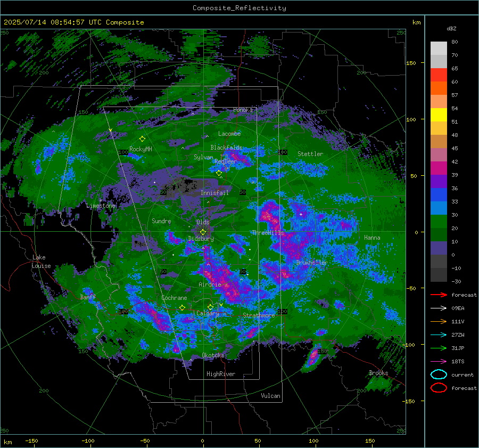Click the -150 tick on bottom axis
479x448 pixels.
click(31, 441)
